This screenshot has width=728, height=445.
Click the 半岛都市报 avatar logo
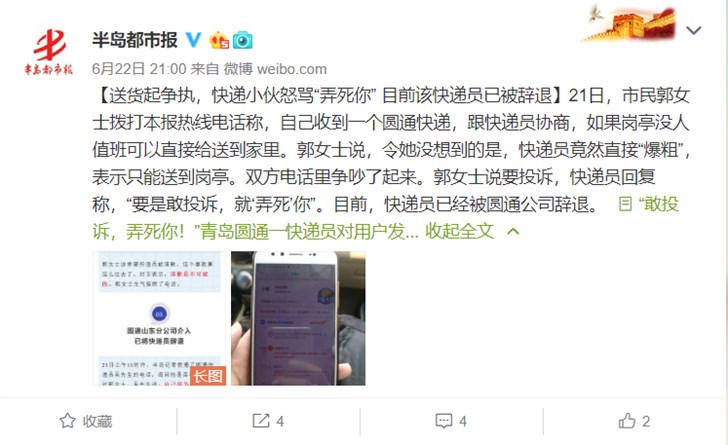click(49, 52)
